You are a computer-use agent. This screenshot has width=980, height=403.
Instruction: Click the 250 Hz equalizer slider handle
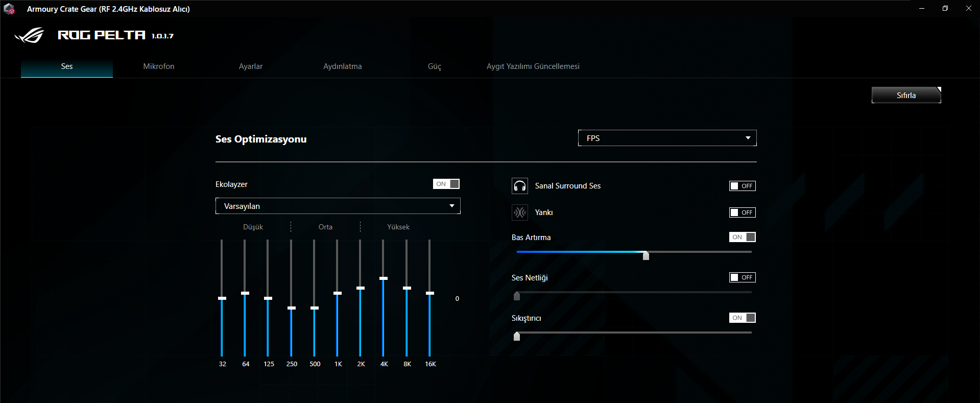292,308
